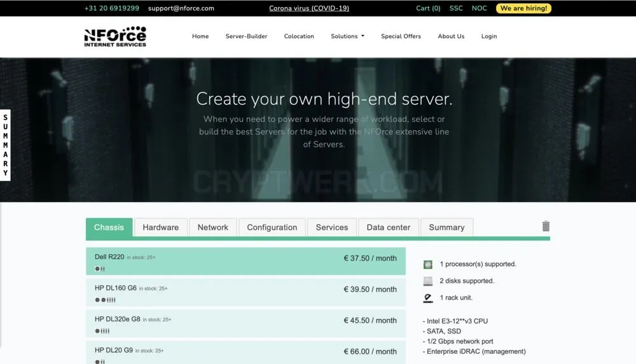The width and height of the screenshot is (636, 364).
Task: Click the trash can icon beside the tabs
Action: pos(546,226)
